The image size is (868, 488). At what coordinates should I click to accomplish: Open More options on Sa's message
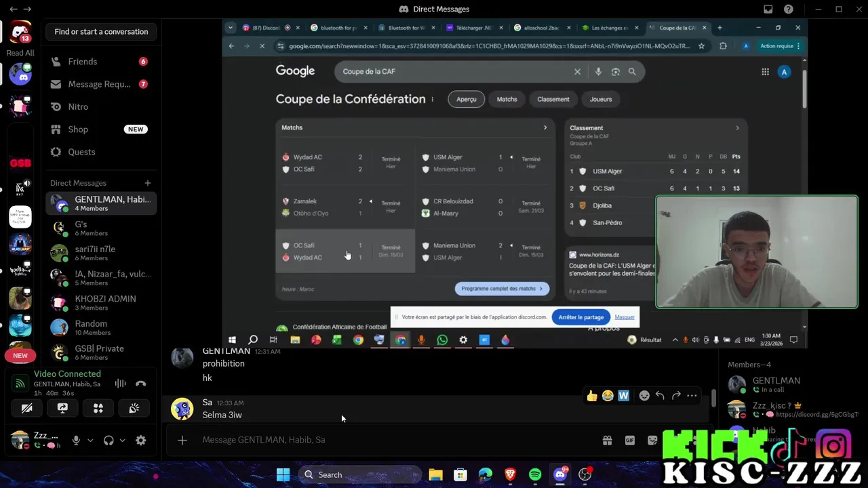(692, 396)
